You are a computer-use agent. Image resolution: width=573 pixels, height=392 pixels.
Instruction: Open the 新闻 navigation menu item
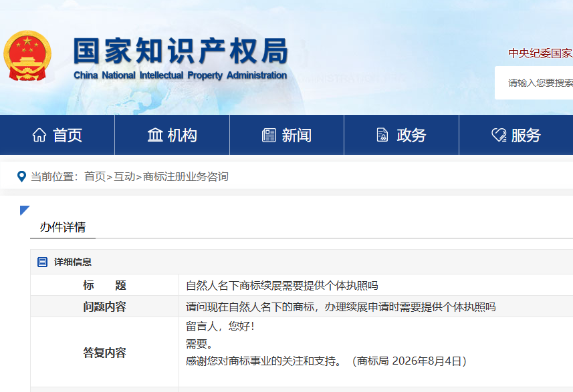(x=287, y=135)
